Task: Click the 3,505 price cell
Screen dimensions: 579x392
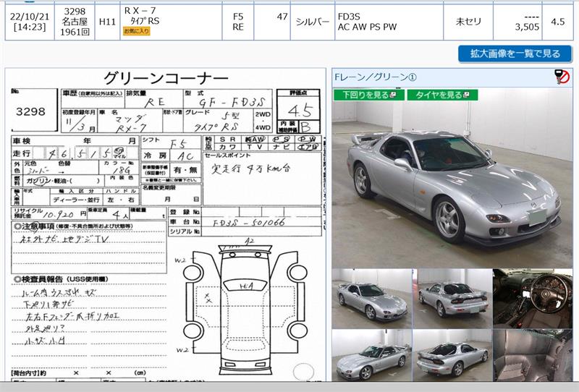Action: (x=517, y=22)
